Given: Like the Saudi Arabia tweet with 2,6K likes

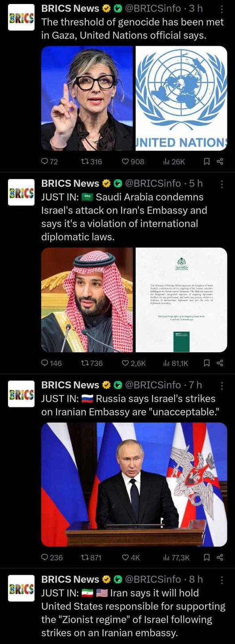Looking at the screenshot, I should click(134, 363).
